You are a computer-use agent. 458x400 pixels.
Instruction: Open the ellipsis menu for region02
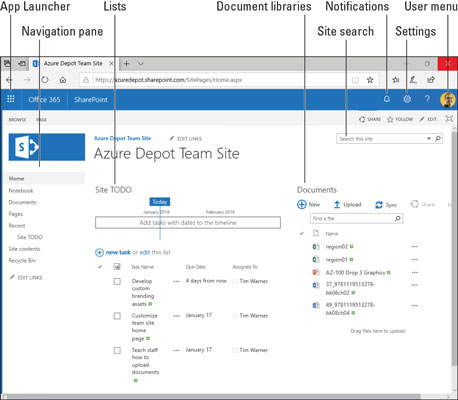coord(415,247)
